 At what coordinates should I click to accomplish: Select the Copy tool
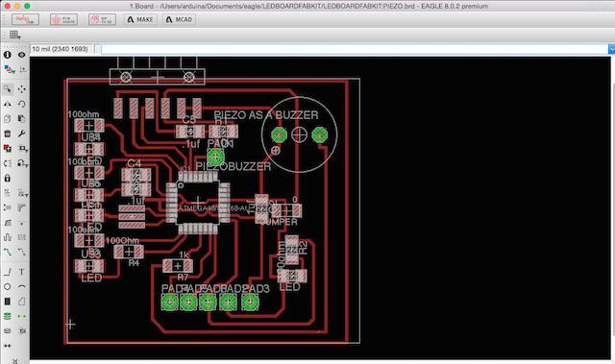tap(8, 119)
